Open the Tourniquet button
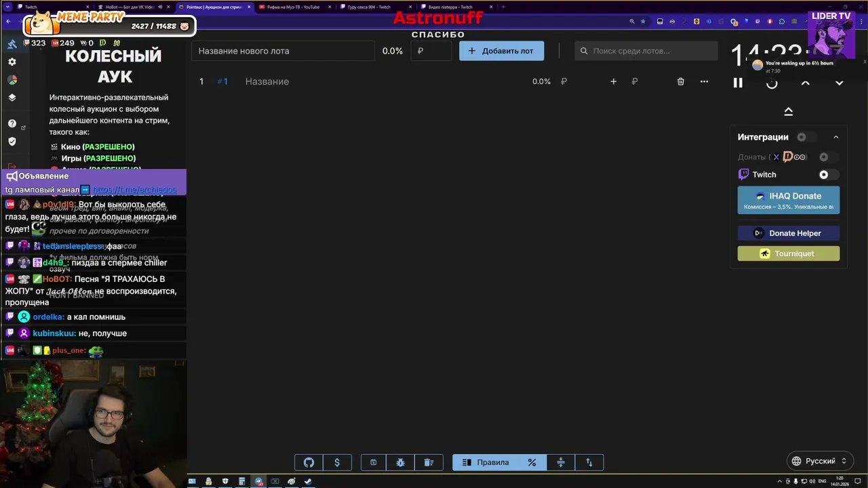Image resolution: width=868 pixels, height=488 pixels. (x=789, y=253)
